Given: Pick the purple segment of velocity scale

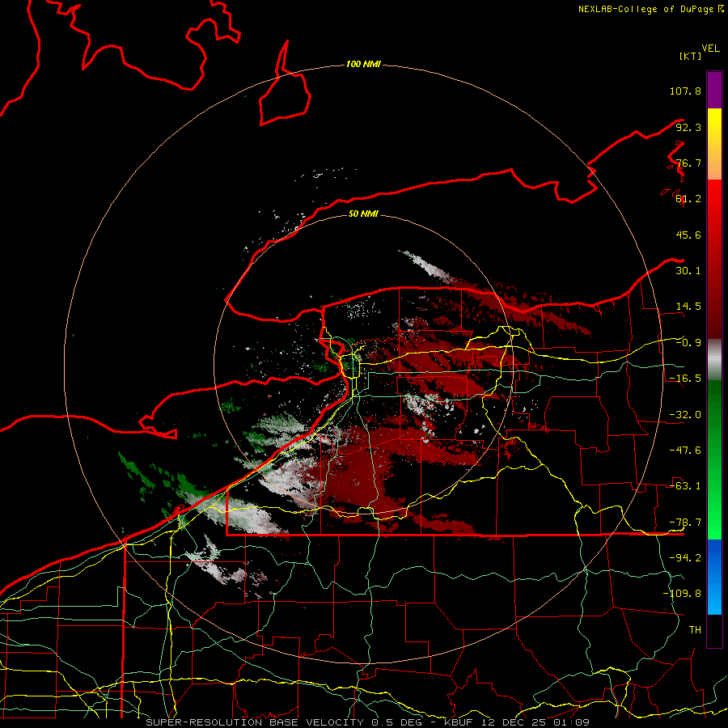Looking at the screenshot, I should tap(714, 91).
